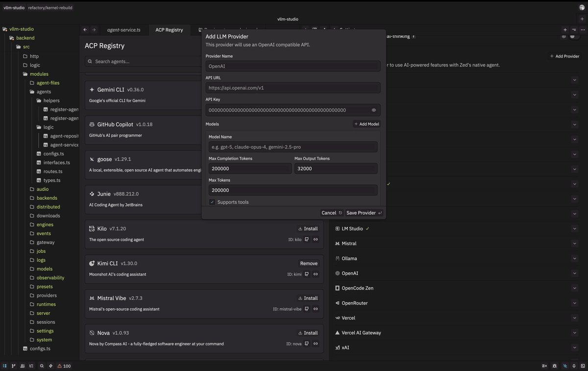Open routes.ts in project tree
Image resolution: width=588 pixels, height=371 pixels.
pos(52,172)
